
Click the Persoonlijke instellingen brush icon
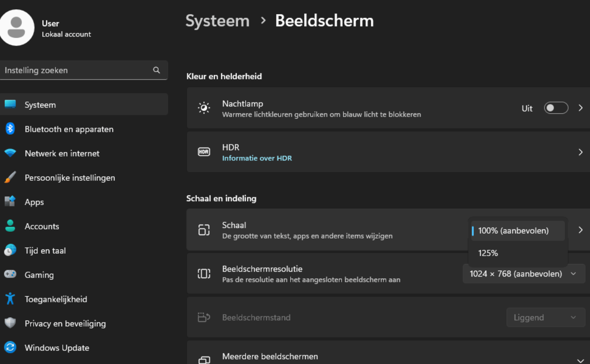(10, 177)
